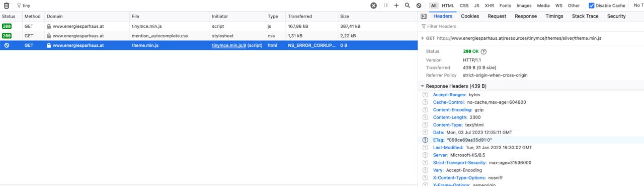Open help icon next to ETag header
Viewport: 644px width, 186px height.
tap(425, 140)
